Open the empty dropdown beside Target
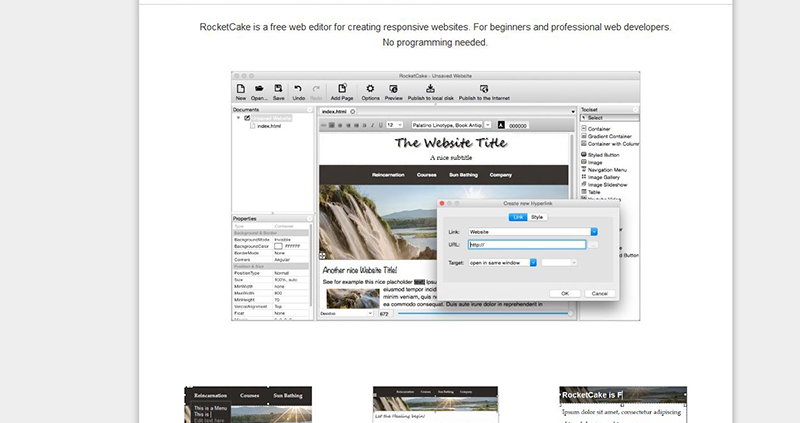This screenshot has height=423, width=800. [x=559, y=263]
